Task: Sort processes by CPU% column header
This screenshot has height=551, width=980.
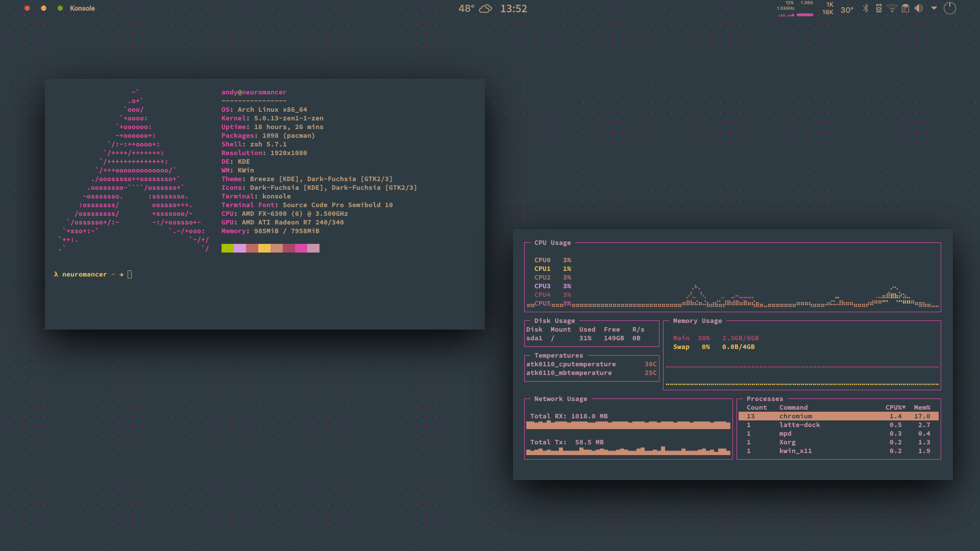Action: pos(895,408)
